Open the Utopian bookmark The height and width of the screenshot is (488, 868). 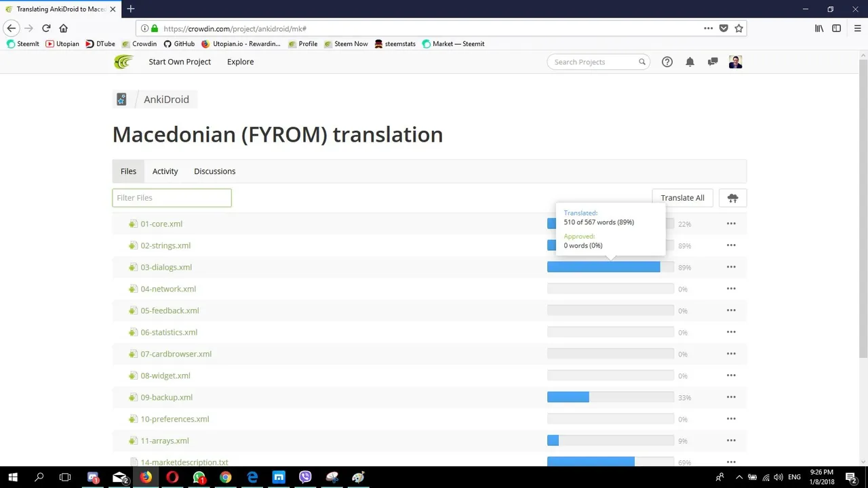point(62,44)
